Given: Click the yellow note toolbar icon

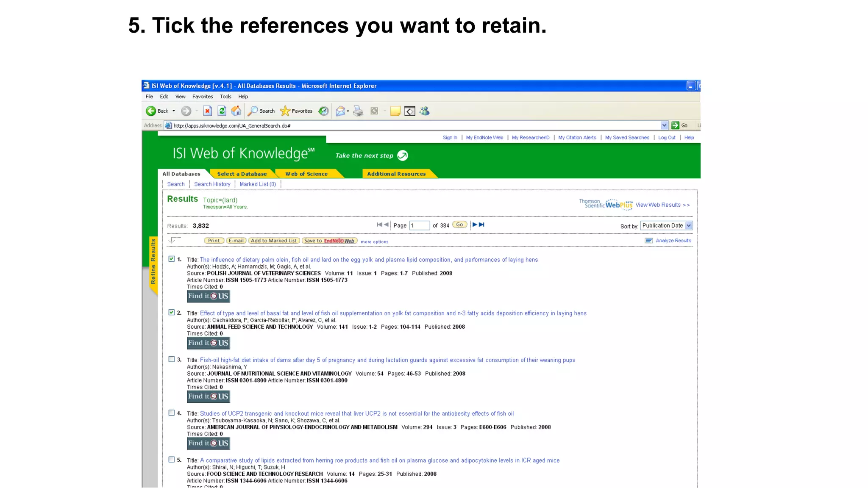Looking at the screenshot, I should (395, 111).
